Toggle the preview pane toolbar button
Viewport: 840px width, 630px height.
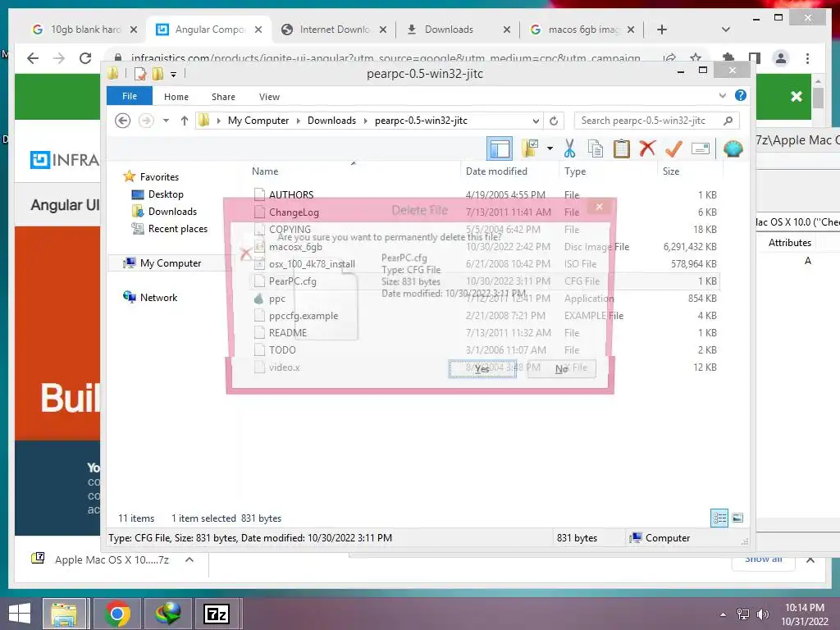tap(500, 148)
